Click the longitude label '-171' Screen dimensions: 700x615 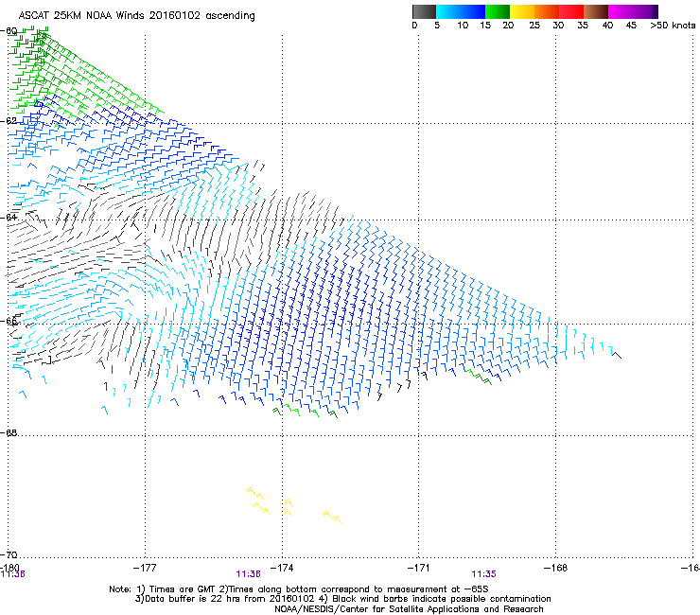coord(419,568)
